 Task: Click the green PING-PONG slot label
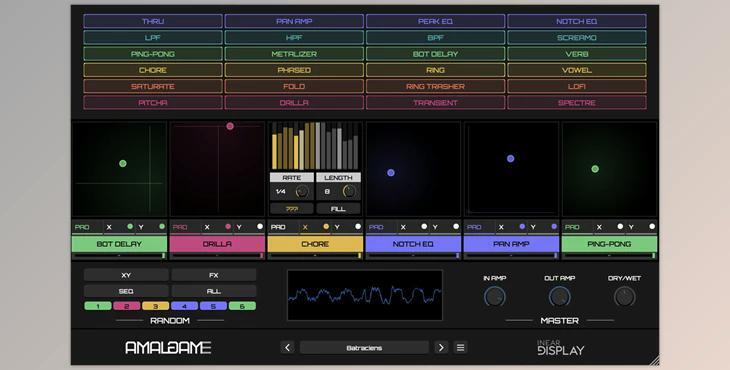(609, 244)
